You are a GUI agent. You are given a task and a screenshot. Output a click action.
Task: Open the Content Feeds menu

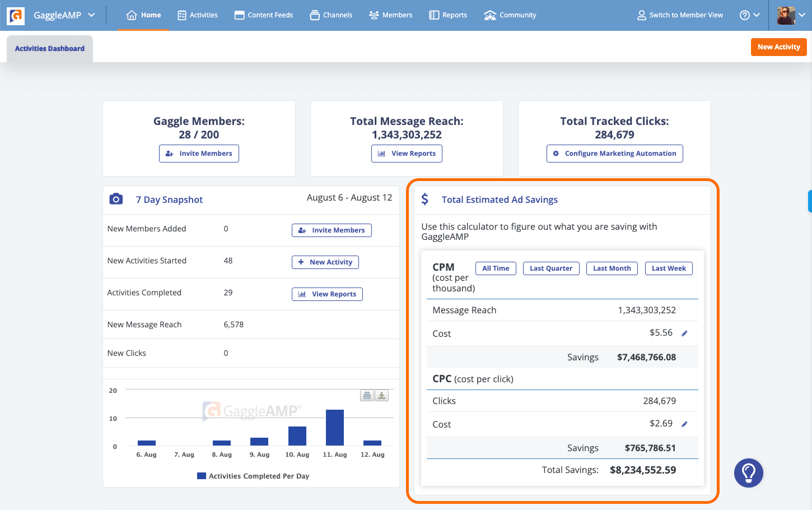264,15
